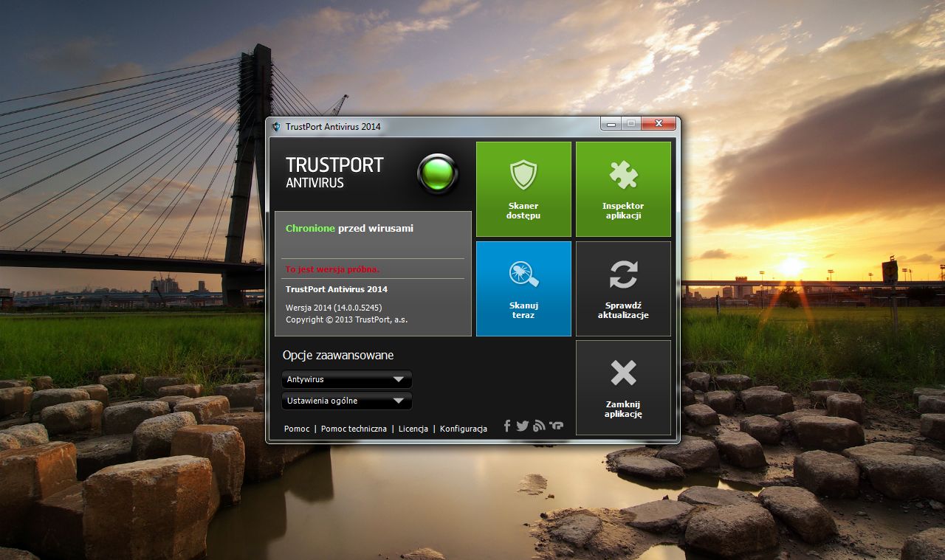945x560 pixels.
Task: Click the Zamknij aplikację X tile
Action: pyautogui.click(x=623, y=387)
